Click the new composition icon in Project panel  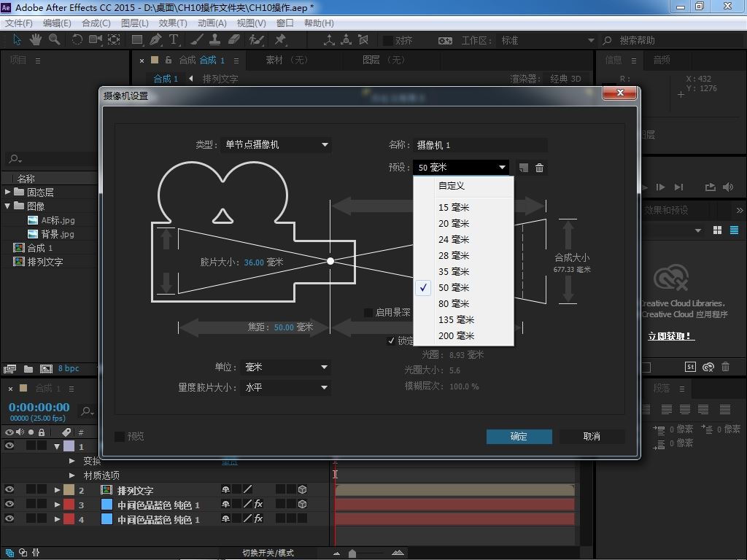pos(46,368)
